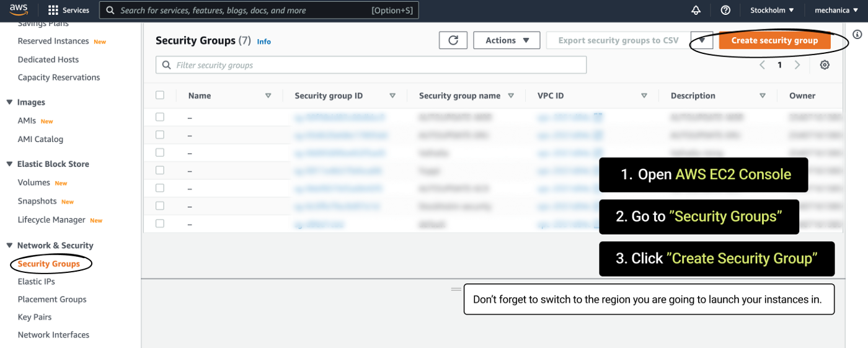Check the Stockholm security group row
This screenshot has width=868, height=348.
tap(160, 206)
